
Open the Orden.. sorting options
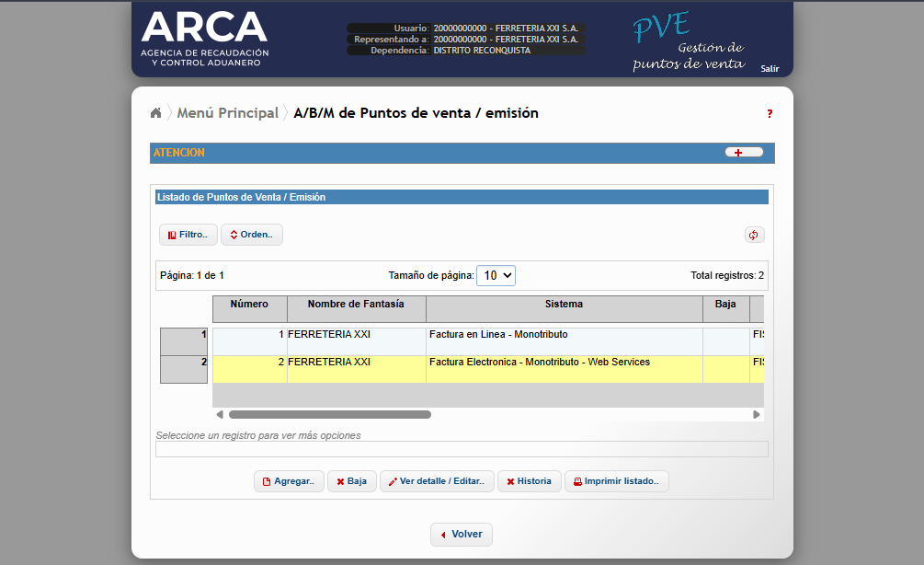pos(252,234)
